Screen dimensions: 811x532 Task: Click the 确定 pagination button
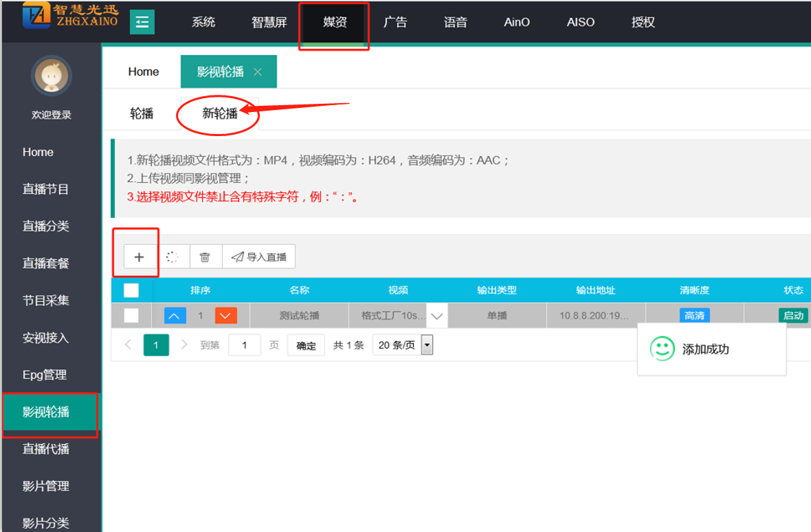click(306, 346)
